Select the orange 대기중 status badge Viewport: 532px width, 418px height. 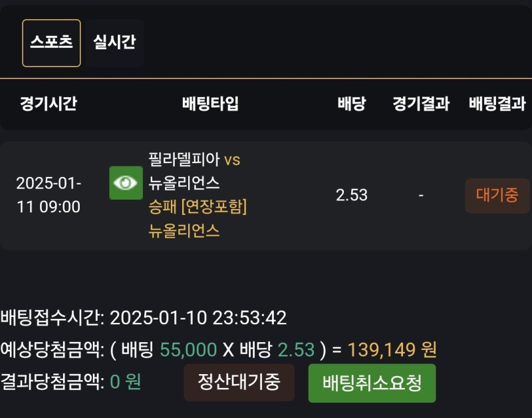coord(497,196)
